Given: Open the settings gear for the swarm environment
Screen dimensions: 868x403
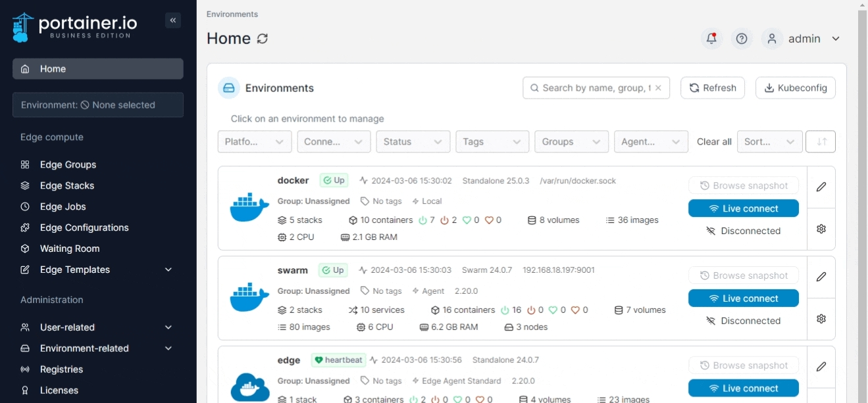Looking at the screenshot, I should click(x=821, y=319).
